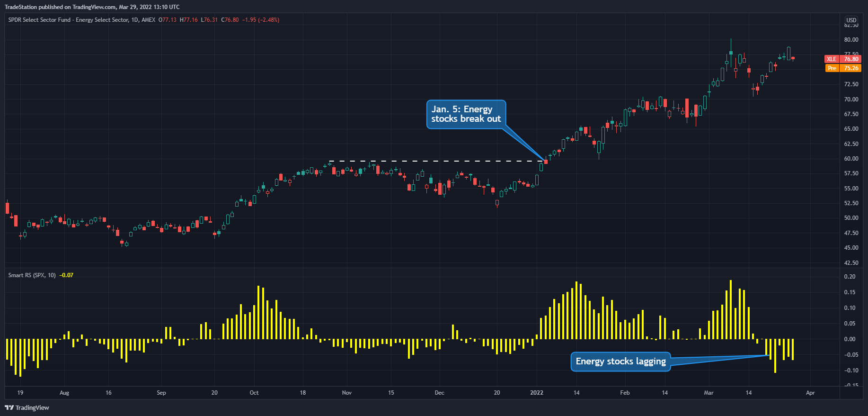Click the Mar label on the time axis
This screenshot has width=868, height=416.
point(709,393)
